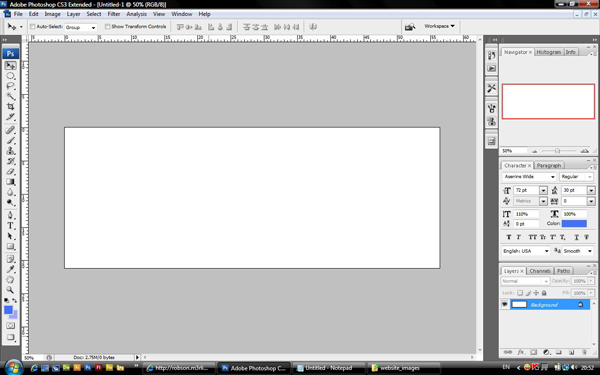Screen dimensions: 600x375
Task: Select the Zoom tool
Action: coord(11,290)
